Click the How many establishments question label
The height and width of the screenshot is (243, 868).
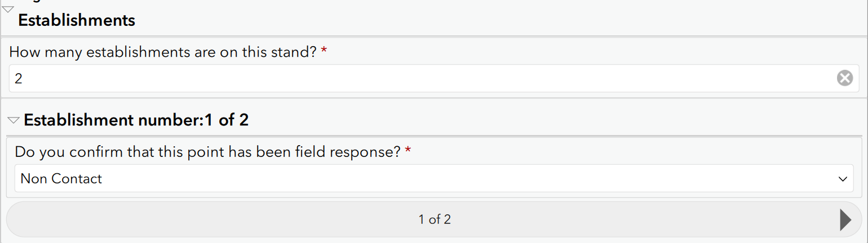tap(163, 52)
